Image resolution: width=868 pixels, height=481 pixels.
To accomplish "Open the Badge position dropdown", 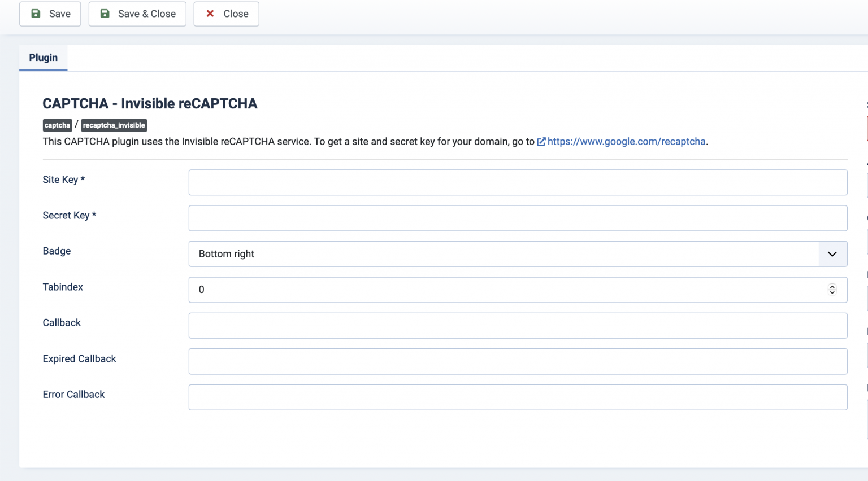I will click(518, 254).
